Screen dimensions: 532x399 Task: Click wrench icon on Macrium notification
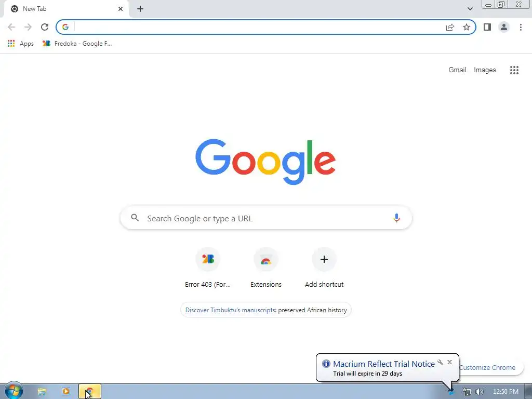point(440,362)
